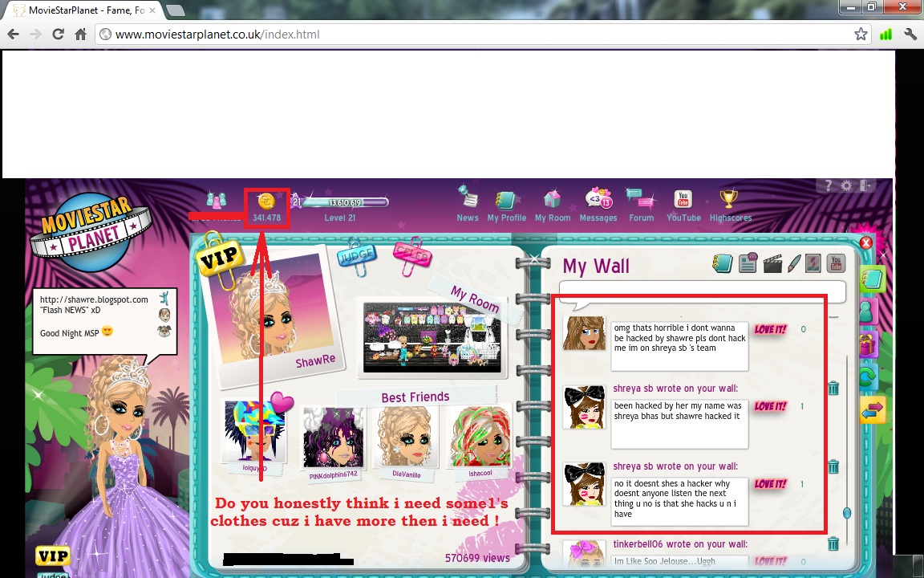The width and height of the screenshot is (924, 578).
Task: Select yellow swap arrows side tab
Action: coord(873,410)
